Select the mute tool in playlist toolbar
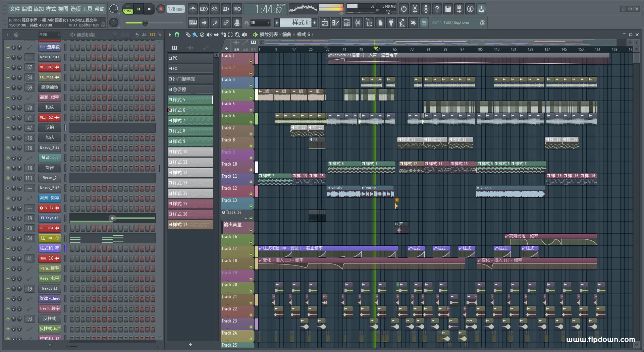Viewport: 644px width, 352px height. [209, 35]
